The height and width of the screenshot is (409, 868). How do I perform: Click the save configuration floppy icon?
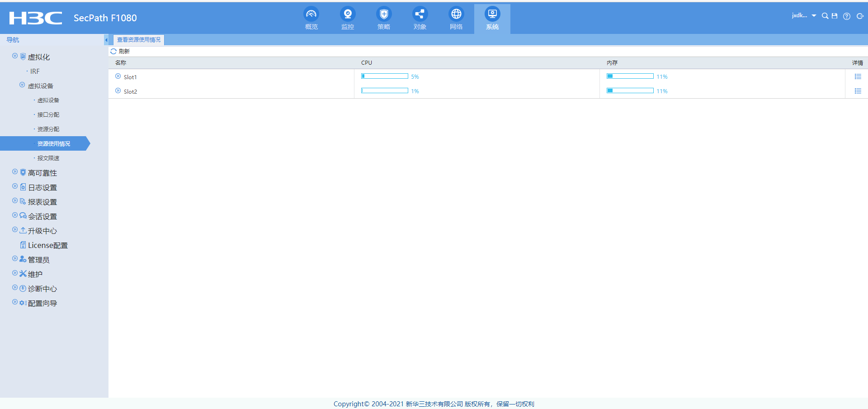tap(835, 16)
